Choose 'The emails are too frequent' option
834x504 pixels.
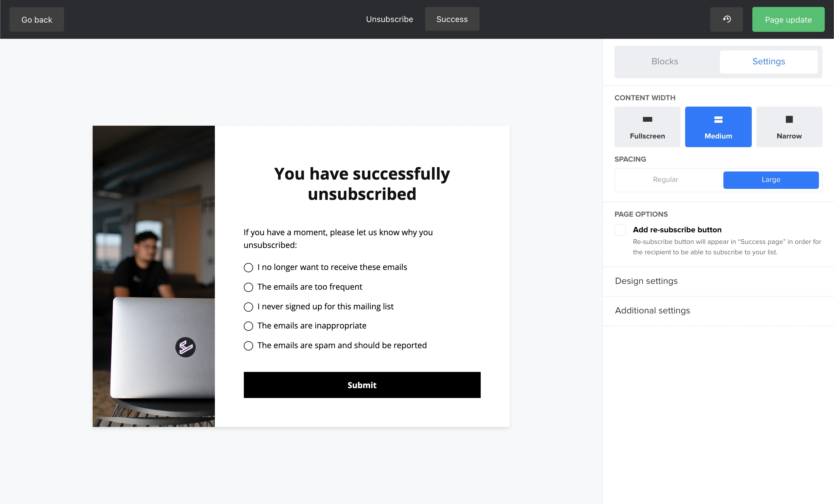[248, 287]
